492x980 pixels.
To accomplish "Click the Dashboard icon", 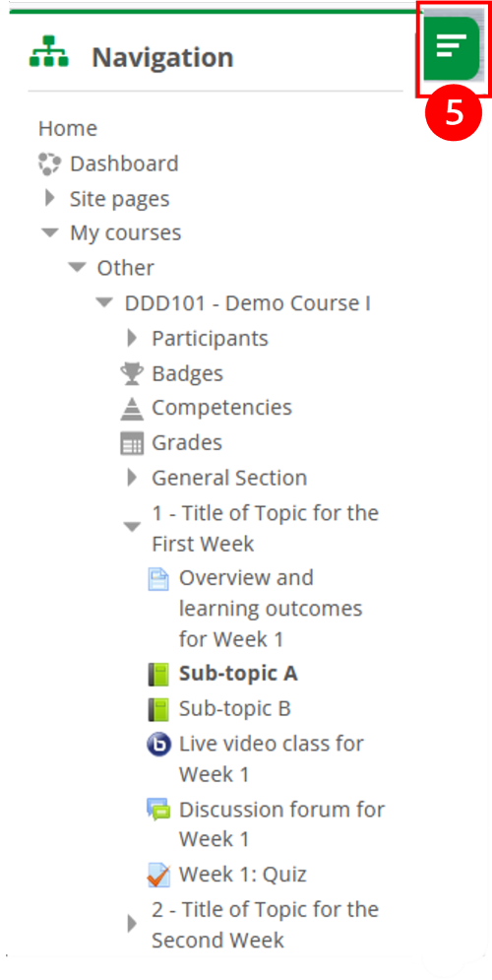I will (x=49, y=163).
